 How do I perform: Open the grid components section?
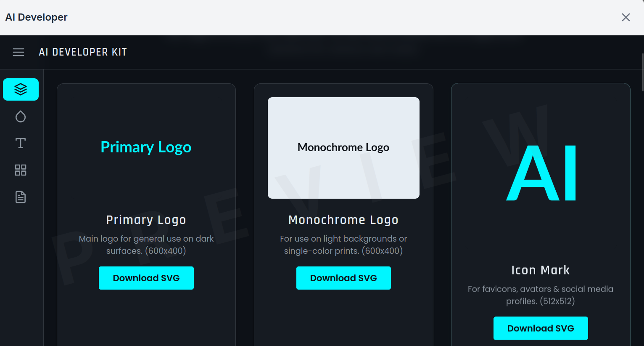21,170
